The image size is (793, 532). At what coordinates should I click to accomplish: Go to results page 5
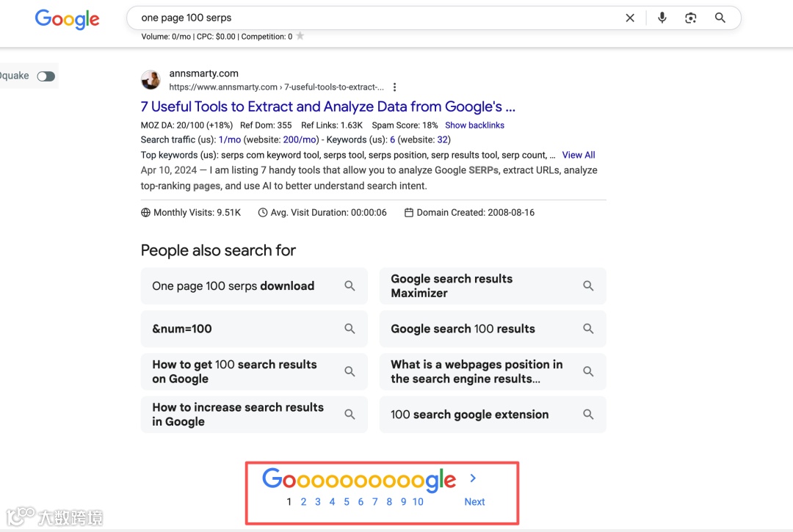point(347,502)
